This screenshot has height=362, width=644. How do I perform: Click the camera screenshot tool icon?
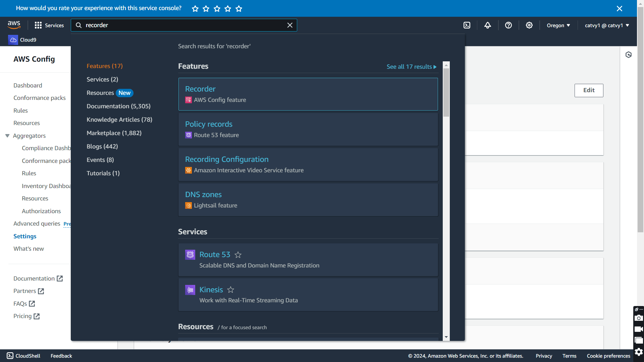point(639,318)
